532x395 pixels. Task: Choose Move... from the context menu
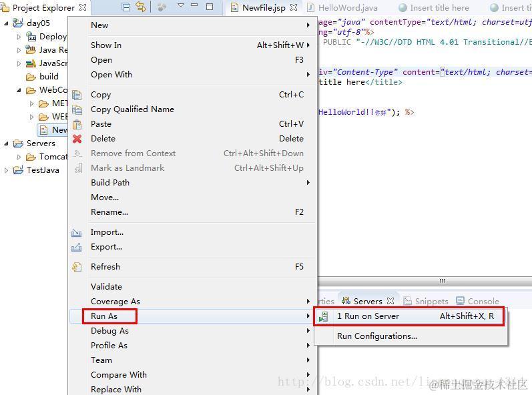193,197
